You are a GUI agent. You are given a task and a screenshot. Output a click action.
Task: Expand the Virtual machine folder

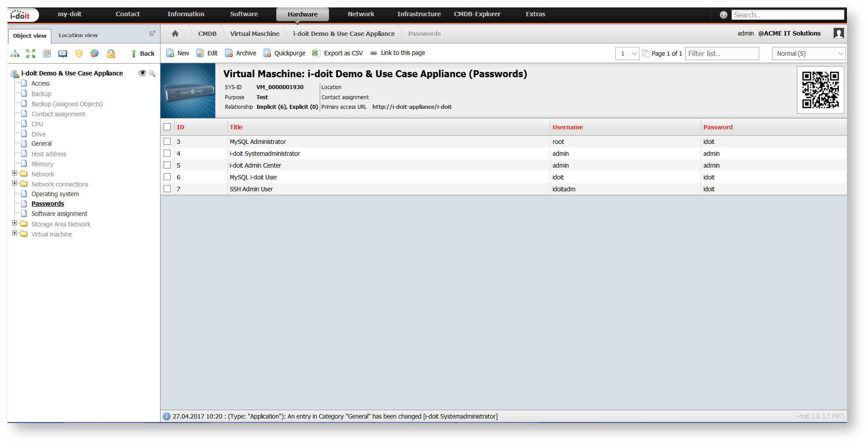[x=14, y=233]
